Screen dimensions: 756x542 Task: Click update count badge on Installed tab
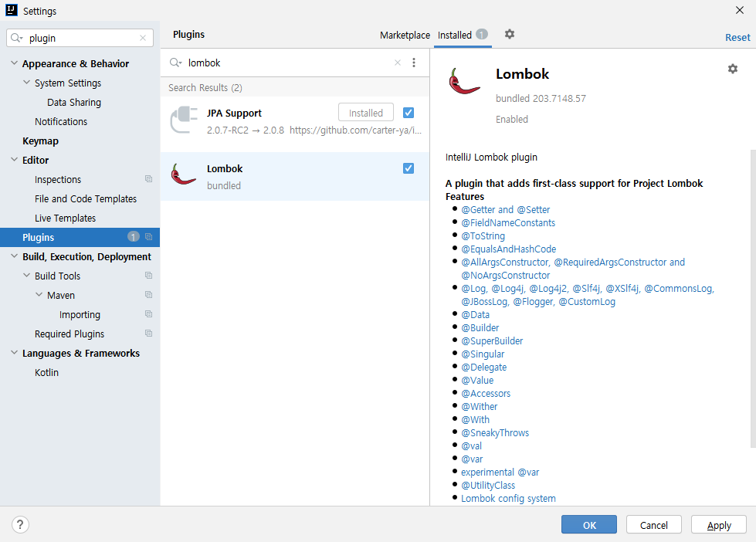pos(482,34)
